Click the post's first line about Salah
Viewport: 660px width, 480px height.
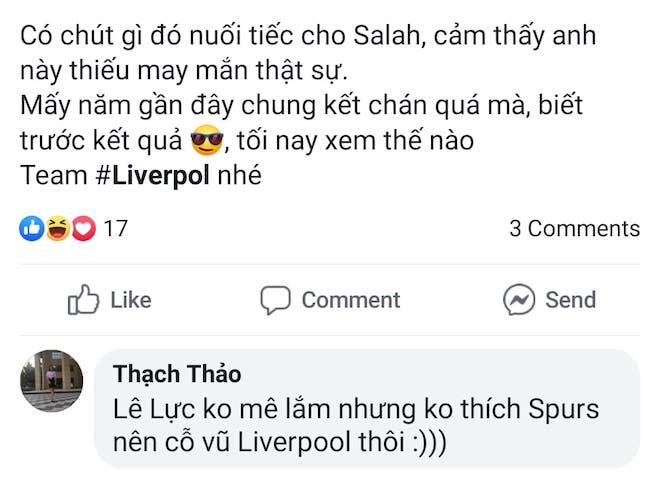pos(307,38)
